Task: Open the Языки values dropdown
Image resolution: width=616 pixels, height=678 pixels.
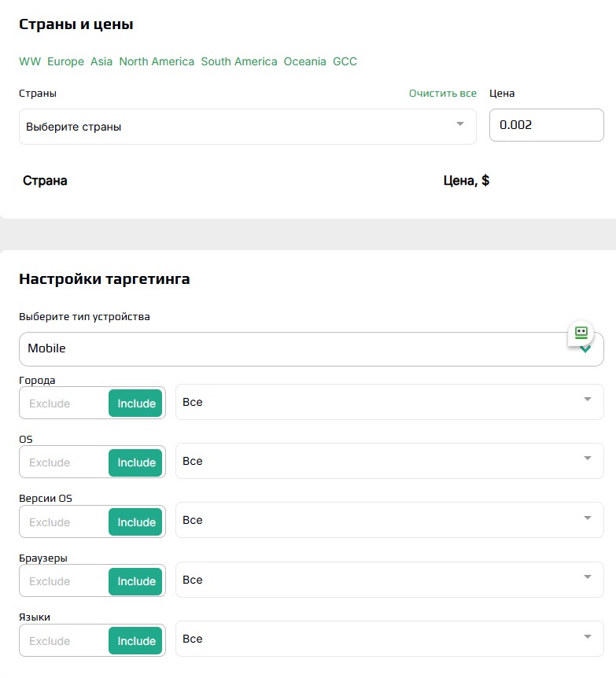Action: [587, 637]
